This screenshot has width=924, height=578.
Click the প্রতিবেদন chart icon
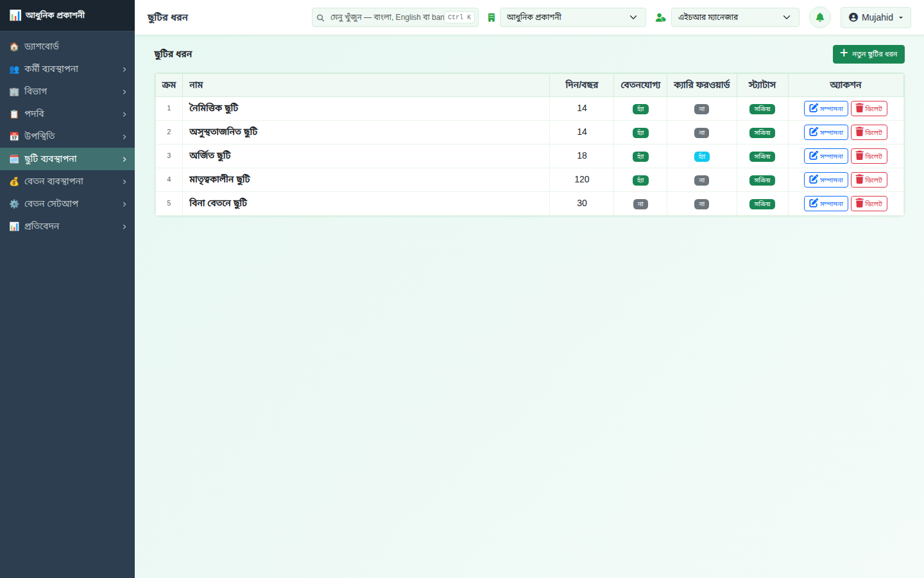click(x=14, y=227)
